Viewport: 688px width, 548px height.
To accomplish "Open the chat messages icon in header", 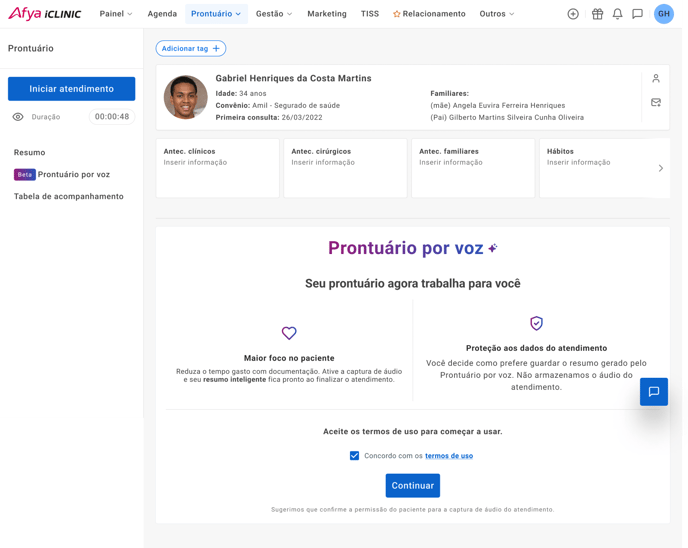I will pos(637,14).
